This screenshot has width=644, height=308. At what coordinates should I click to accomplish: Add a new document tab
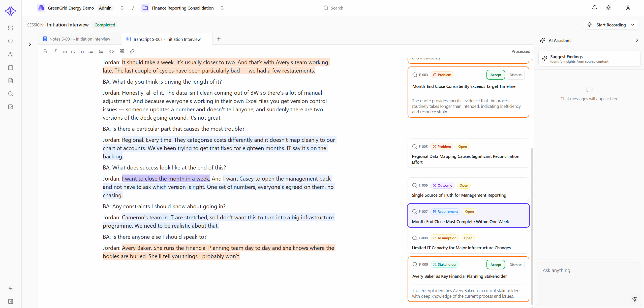(219, 39)
